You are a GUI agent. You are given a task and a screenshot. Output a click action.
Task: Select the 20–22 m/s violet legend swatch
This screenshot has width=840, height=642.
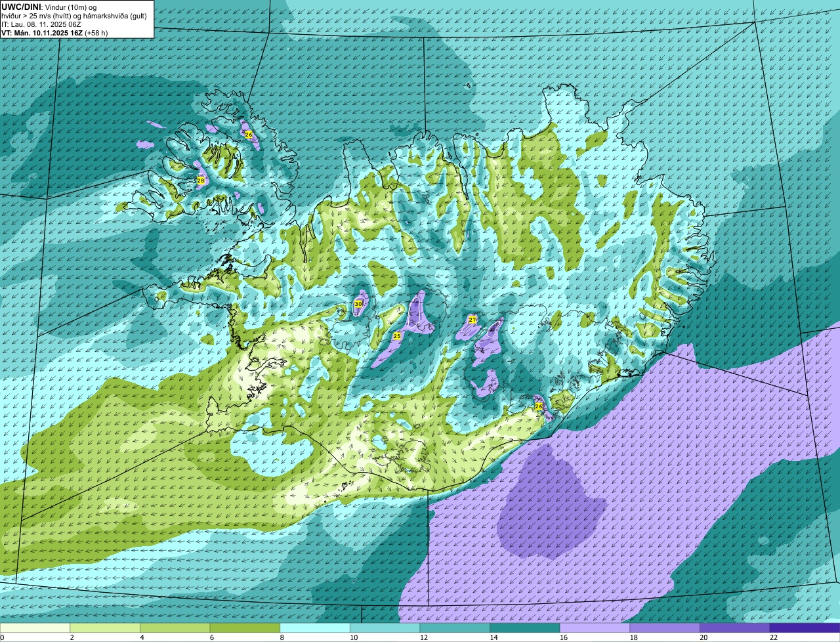click(x=735, y=628)
